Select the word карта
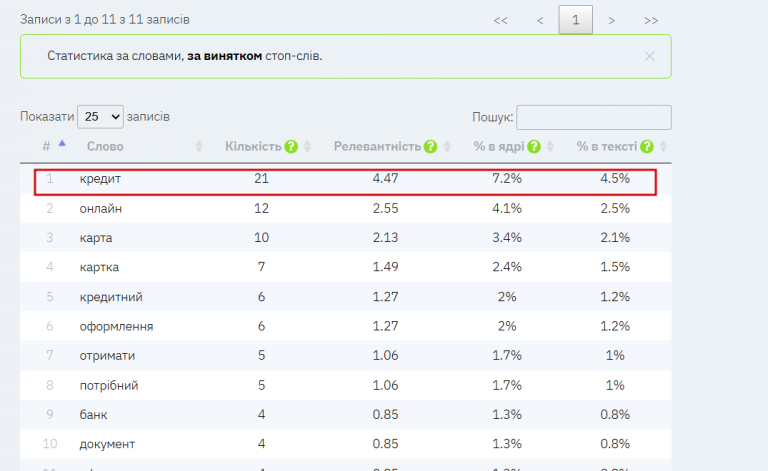The height and width of the screenshot is (471, 768). click(96, 238)
